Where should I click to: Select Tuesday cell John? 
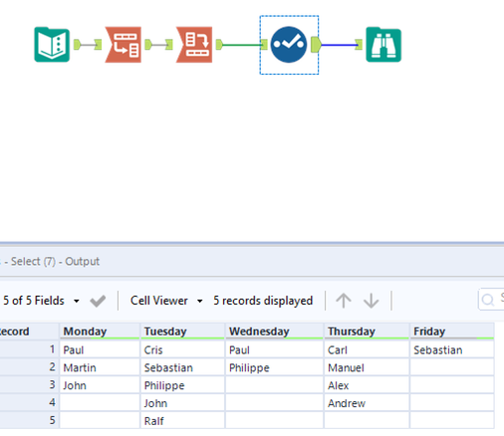pyautogui.click(x=183, y=403)
